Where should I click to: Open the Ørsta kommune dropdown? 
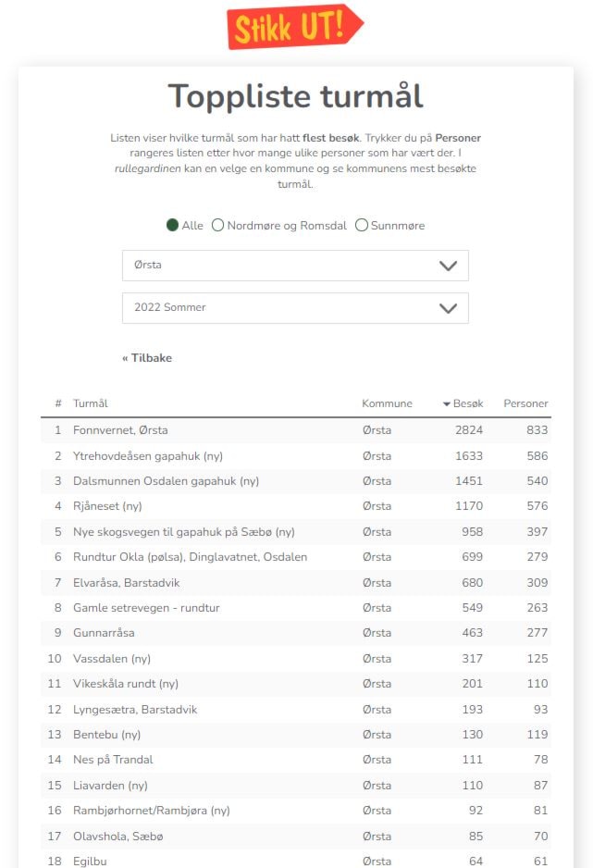point(295,266)
